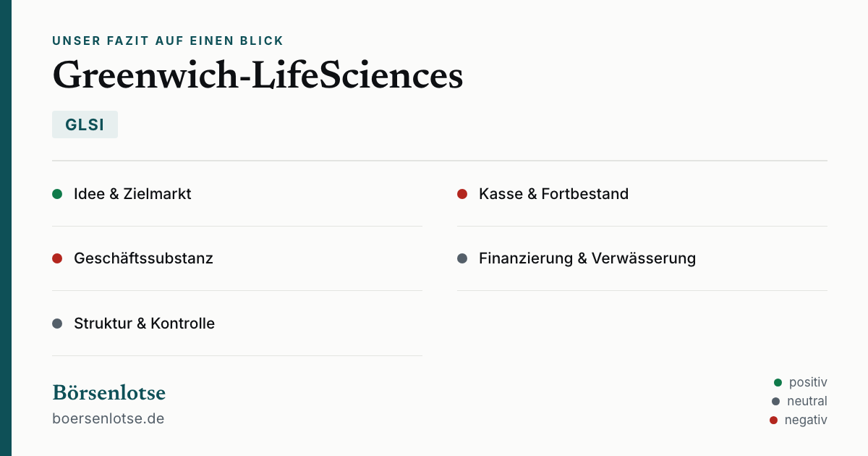Click the negativ legend label
This screenshot has width=868, height=456.
(x=806, y=420)
